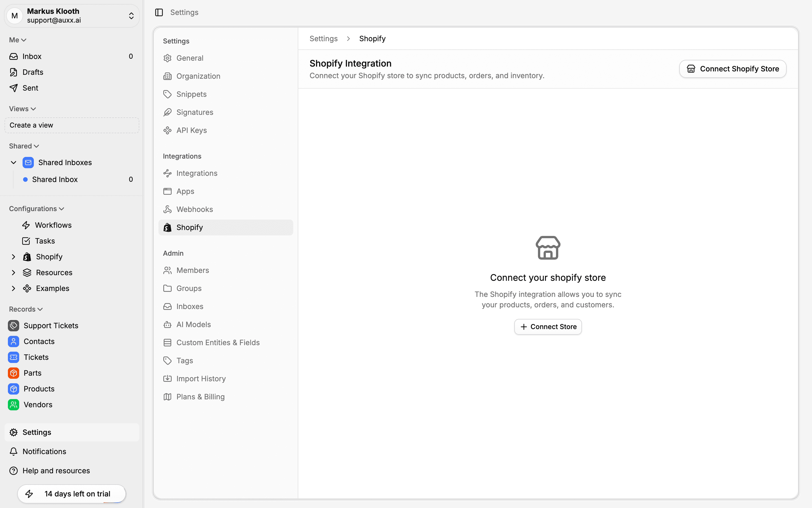
Task: Collapse the Views section
Action: [23, 109]
